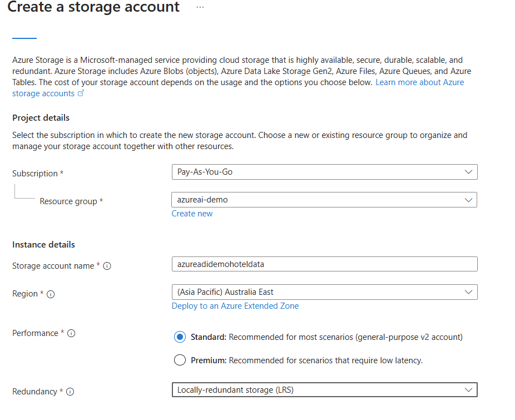This screenshot has width=515, height=420.
Task: Click info icon next to Redundancy label
Action: click(70, 392)
